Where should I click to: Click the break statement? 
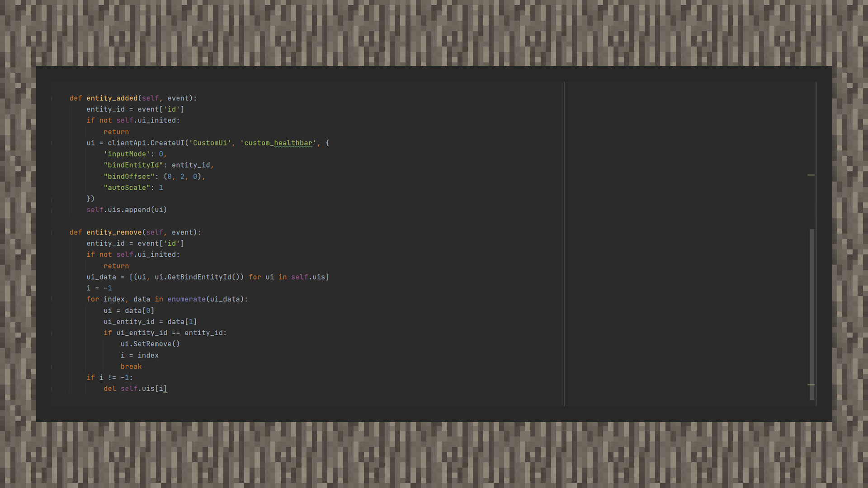pos(131,366)
